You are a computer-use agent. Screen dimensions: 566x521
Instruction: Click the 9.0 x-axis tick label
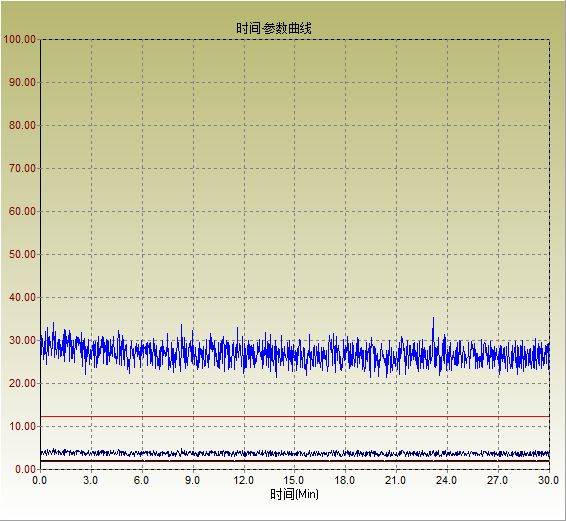click(x=192, y=480)
